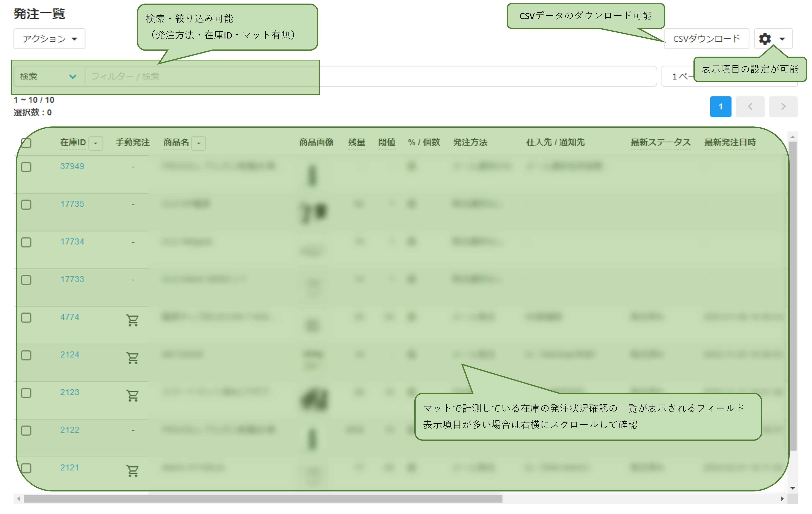
Task: Open the 商品名 column sort dropdown
Action: (199, 143)
